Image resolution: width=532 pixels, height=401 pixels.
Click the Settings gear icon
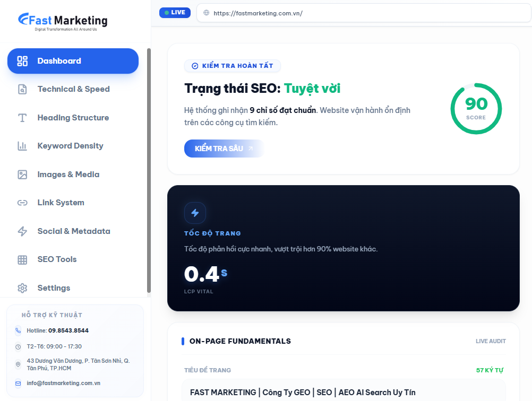tap(22, 288)
